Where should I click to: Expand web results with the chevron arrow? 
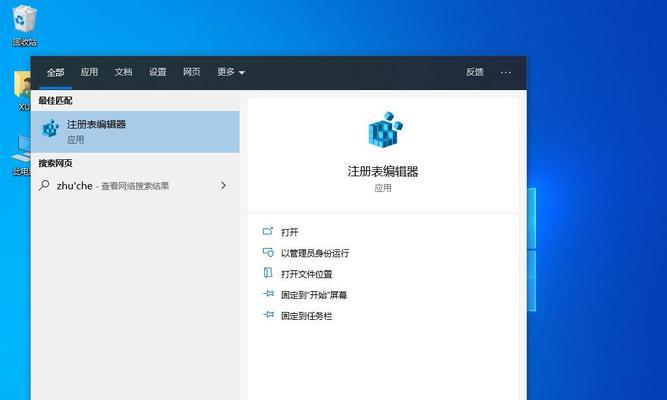223,186
